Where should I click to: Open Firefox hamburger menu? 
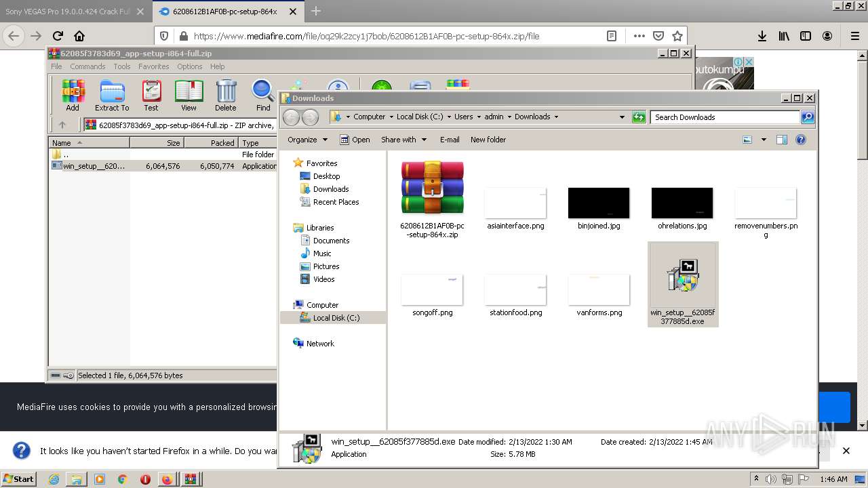click(x=855, y=36)
